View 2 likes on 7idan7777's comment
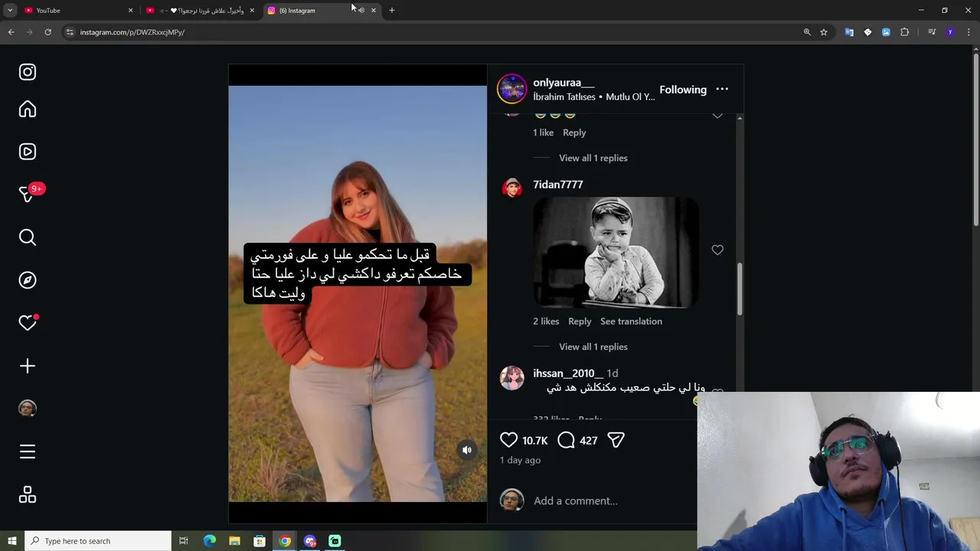This screenshot has height=551, width=980. coord(546,321)
